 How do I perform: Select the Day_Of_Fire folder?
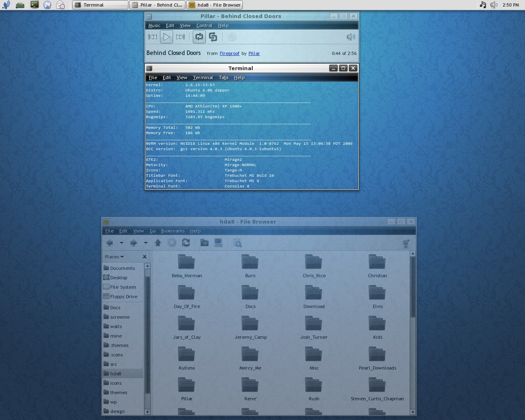click(187, 297)
